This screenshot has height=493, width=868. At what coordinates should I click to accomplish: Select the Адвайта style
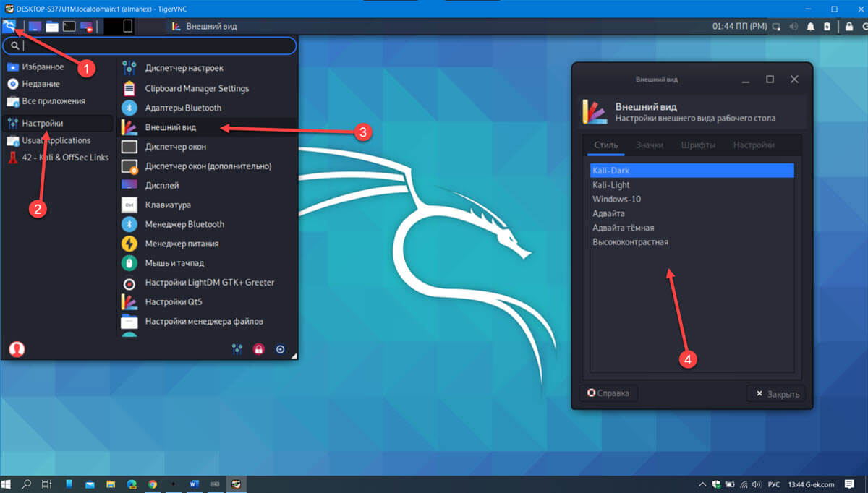(692, 213)
